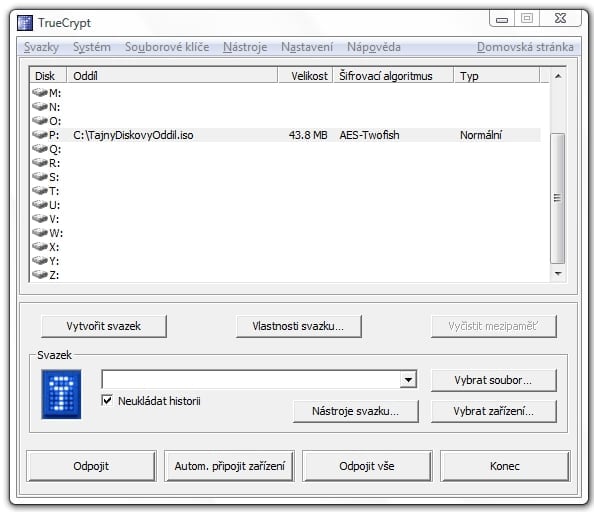Click the M: drive icon

click(39, 92)
